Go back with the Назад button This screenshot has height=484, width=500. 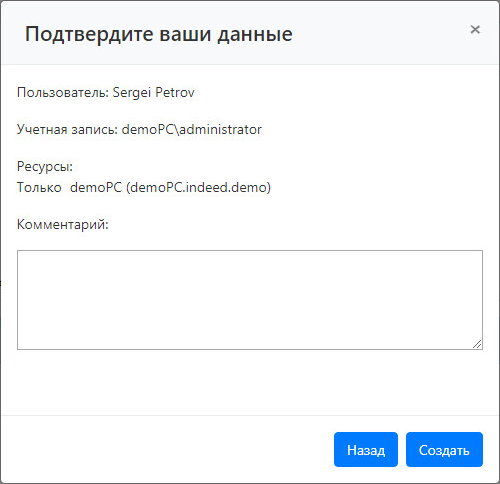coord(366,449)
